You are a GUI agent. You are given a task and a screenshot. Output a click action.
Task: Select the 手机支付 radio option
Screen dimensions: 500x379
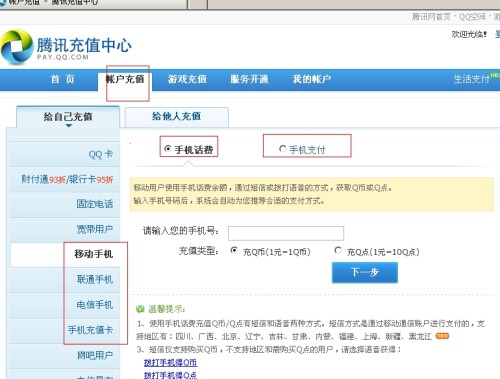tap(282, 149)
